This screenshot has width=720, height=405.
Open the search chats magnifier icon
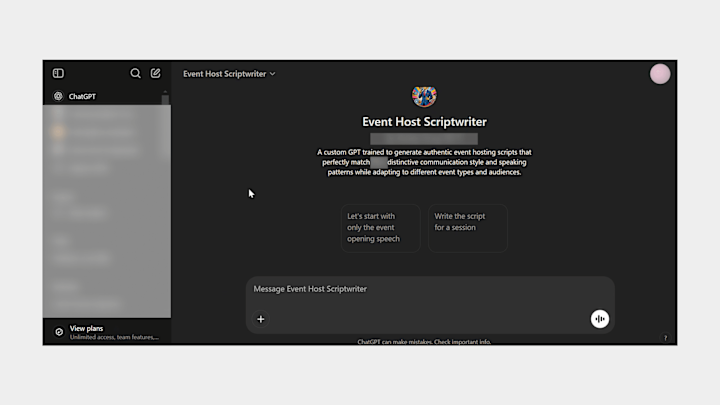[x=135, y=73]
